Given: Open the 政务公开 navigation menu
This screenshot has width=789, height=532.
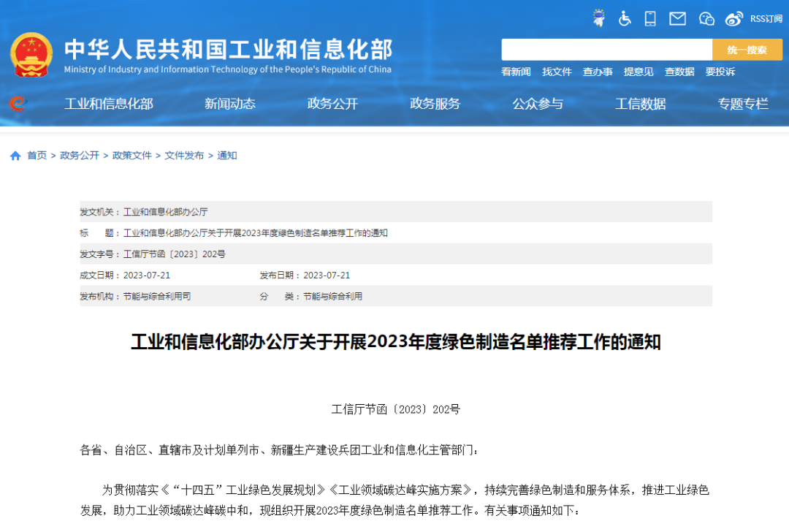Looking at the screenshot, I should click(x=332, y=104).
